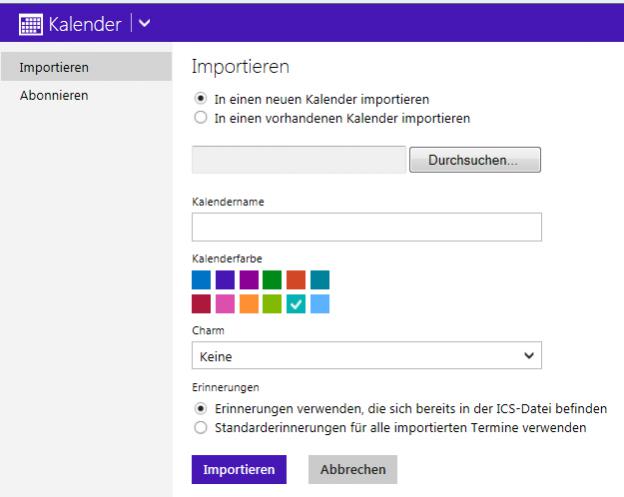
Task: Open the dropdown chevron next to Kalender
Action: (144, 23)
